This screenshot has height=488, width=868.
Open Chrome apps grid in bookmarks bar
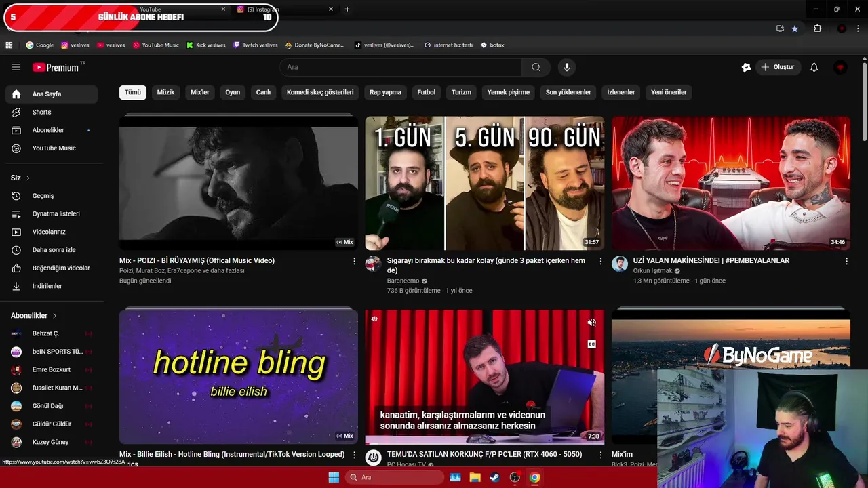pyautogui.click(x=9, y=45)
